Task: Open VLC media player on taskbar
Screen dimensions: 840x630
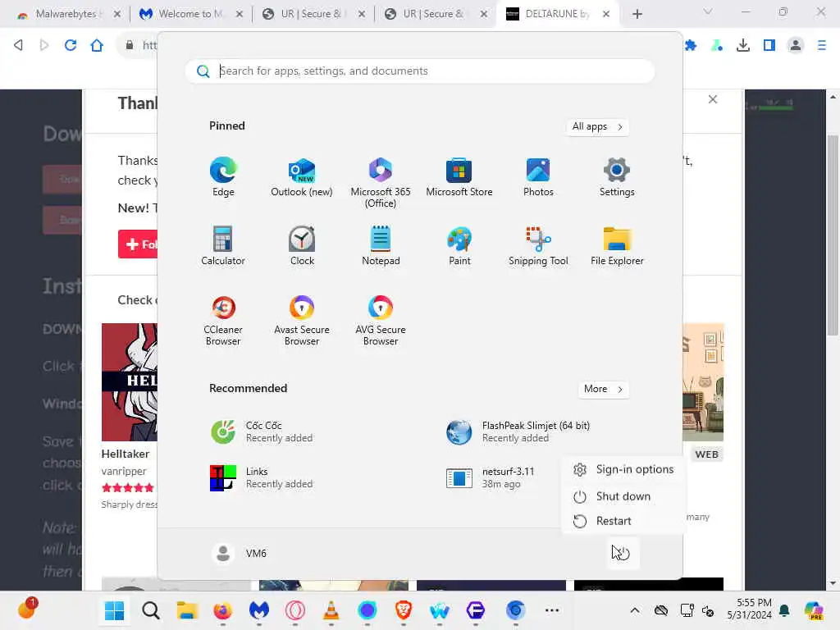Action: tap(331, 610)
